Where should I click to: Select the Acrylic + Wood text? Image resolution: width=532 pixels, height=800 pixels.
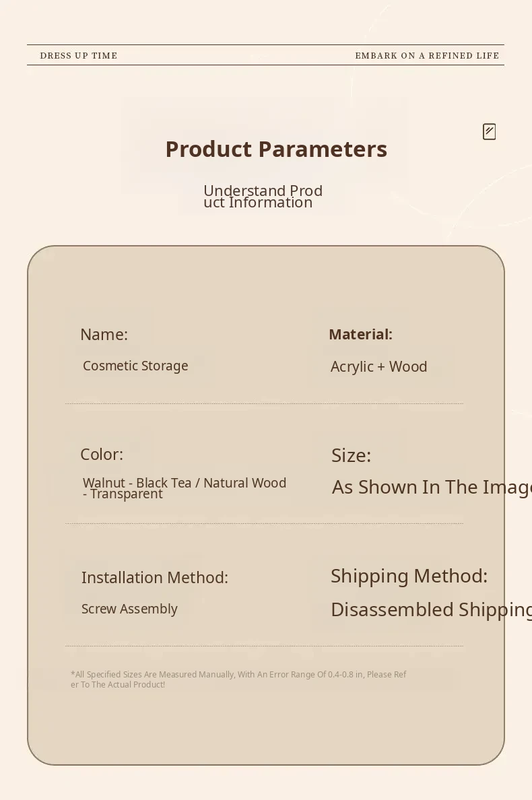point(378,367)
